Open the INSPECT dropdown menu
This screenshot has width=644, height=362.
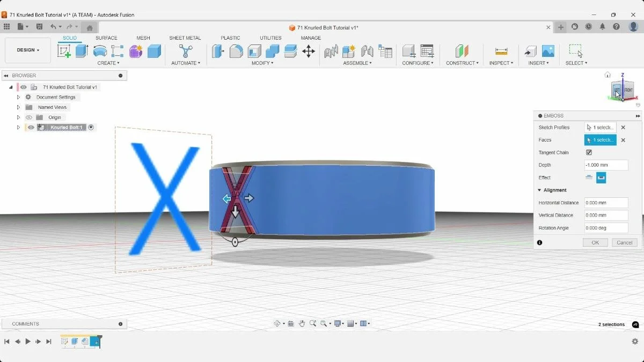point(501,63)
